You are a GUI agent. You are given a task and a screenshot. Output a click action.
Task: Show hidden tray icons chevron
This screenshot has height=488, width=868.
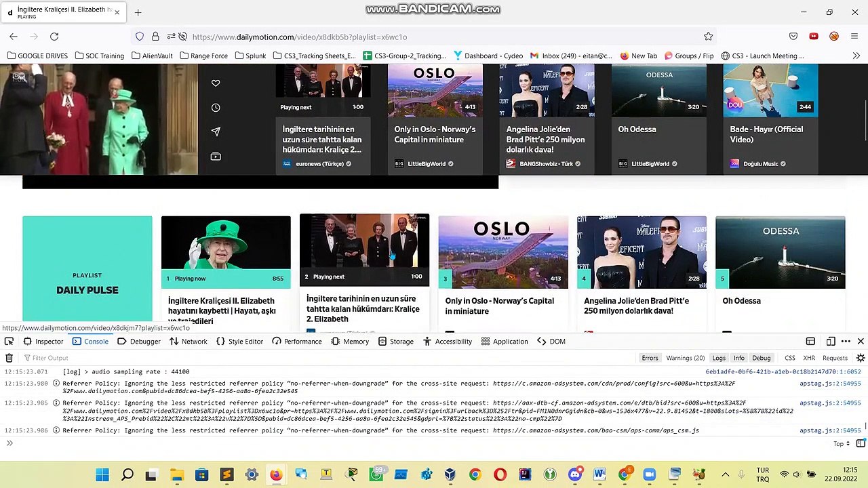[x=725, y=474]
